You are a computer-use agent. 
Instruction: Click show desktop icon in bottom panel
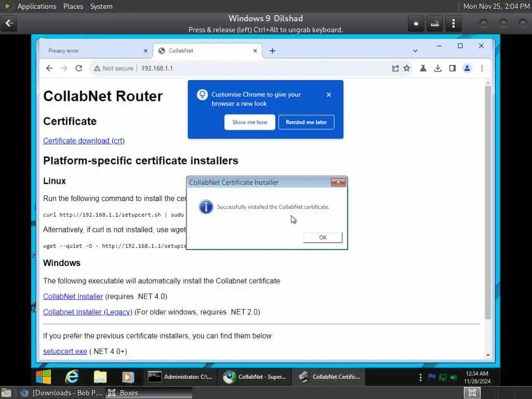tap(6, 393)
